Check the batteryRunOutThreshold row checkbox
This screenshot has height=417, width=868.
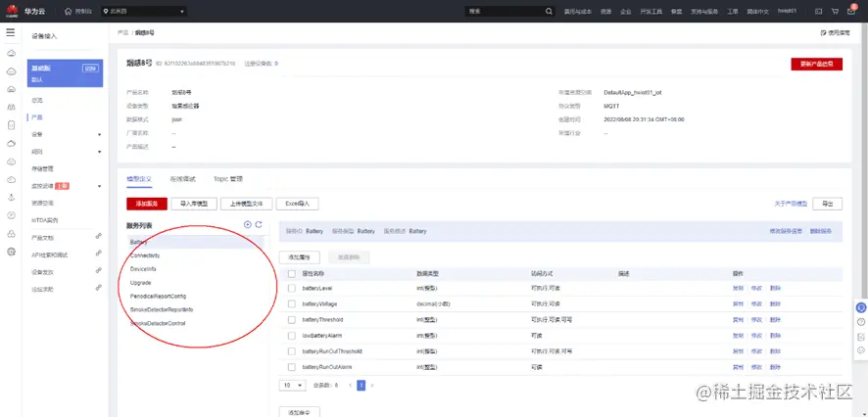tap(292, 351)
